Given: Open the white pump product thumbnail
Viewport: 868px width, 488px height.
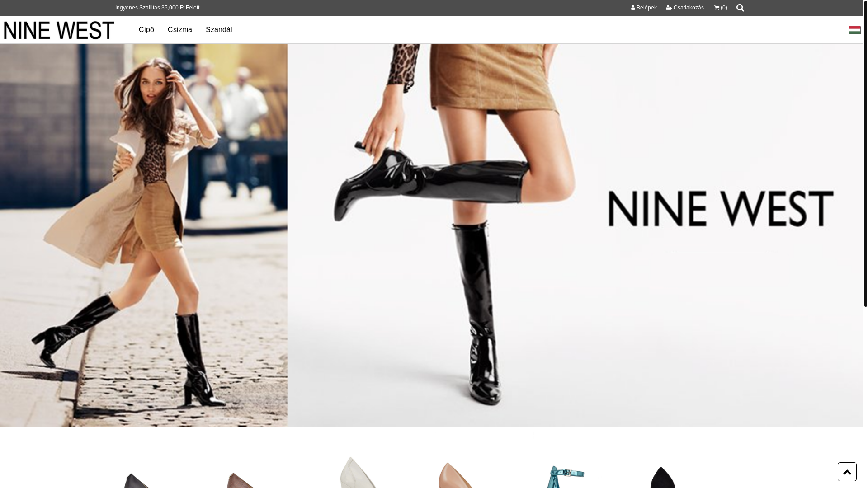Looking at the screenshot, I should click(358, 472).
